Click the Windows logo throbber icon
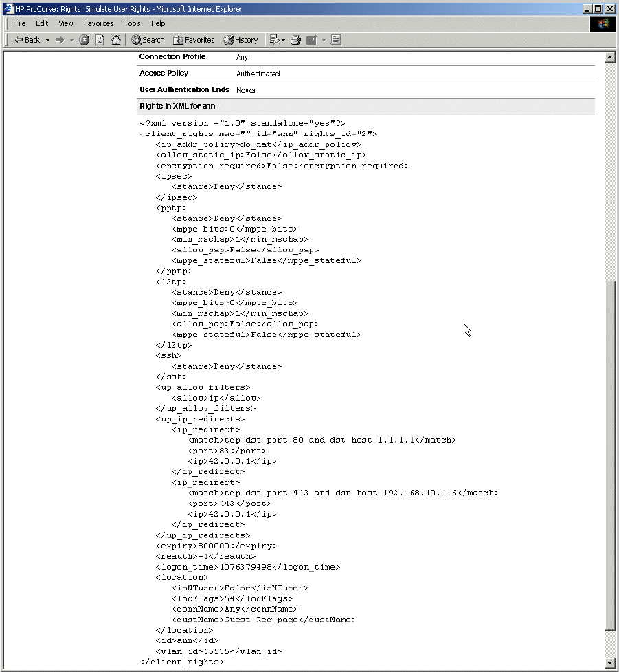Viewport: 619px width, 672px height. [x=603, y=24]
